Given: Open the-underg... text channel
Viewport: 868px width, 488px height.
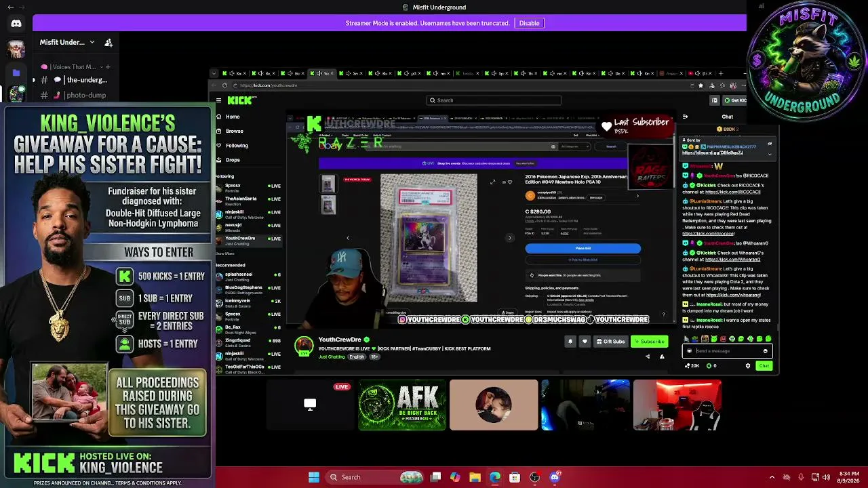Looking at the screenshot, I should pos(73,80).
